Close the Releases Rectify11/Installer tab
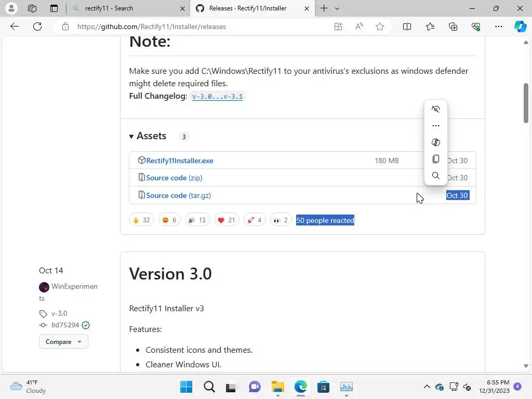This screenshot has height=399, width=532. (x=307, y=8)
